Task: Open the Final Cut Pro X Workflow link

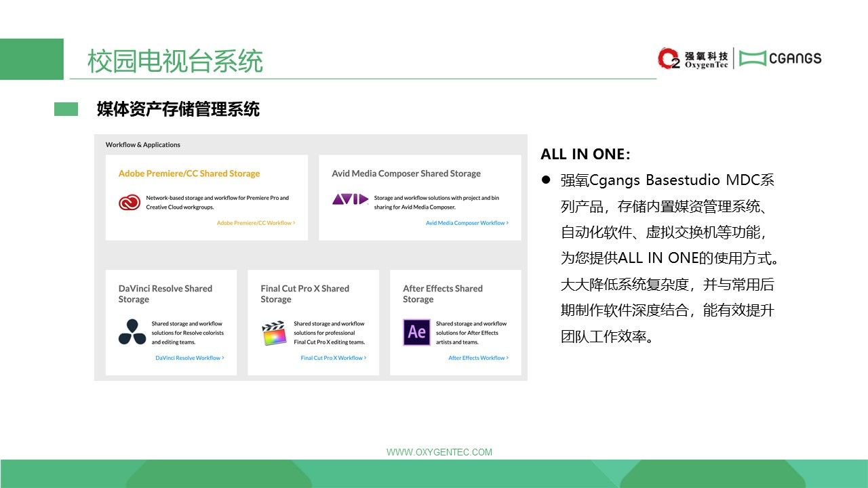Action: click(334, 358)
